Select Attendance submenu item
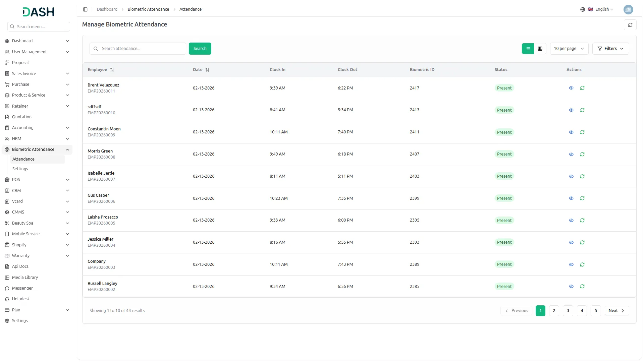Viewport: 644px width, 362px height. pyautogui.click(x=37, y=159)
